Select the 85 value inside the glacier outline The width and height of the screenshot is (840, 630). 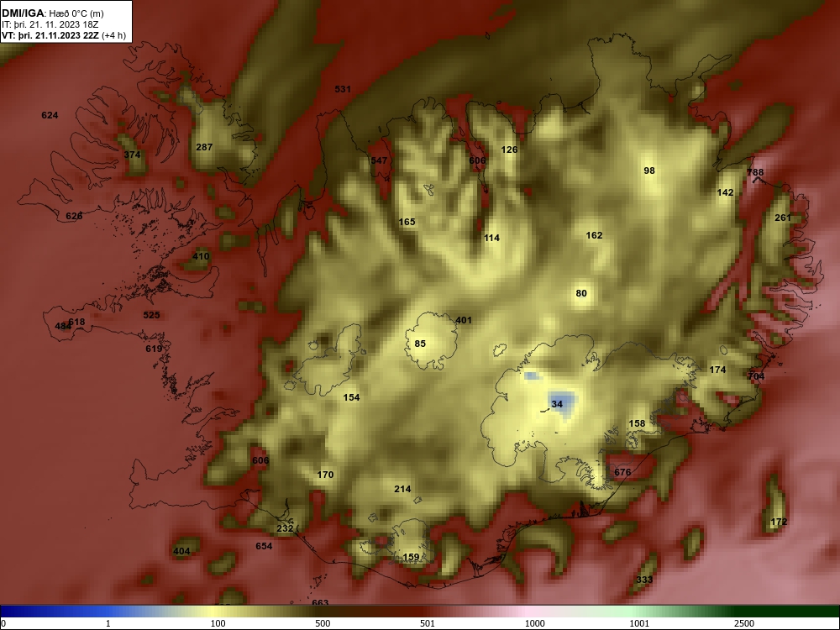[x=420, y=344]
